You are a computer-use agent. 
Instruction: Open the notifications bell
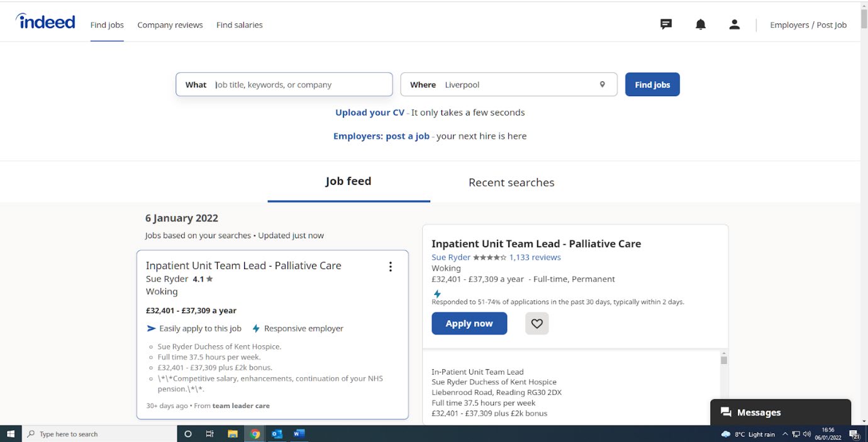tap(700, 25)
